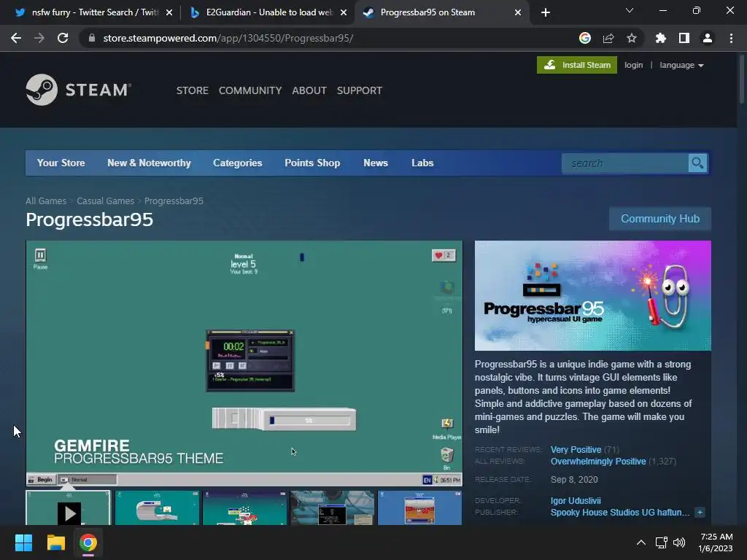This screenshot has height=560, width=747.
Task: Click the browser back arrow
Action: point(16,38)
